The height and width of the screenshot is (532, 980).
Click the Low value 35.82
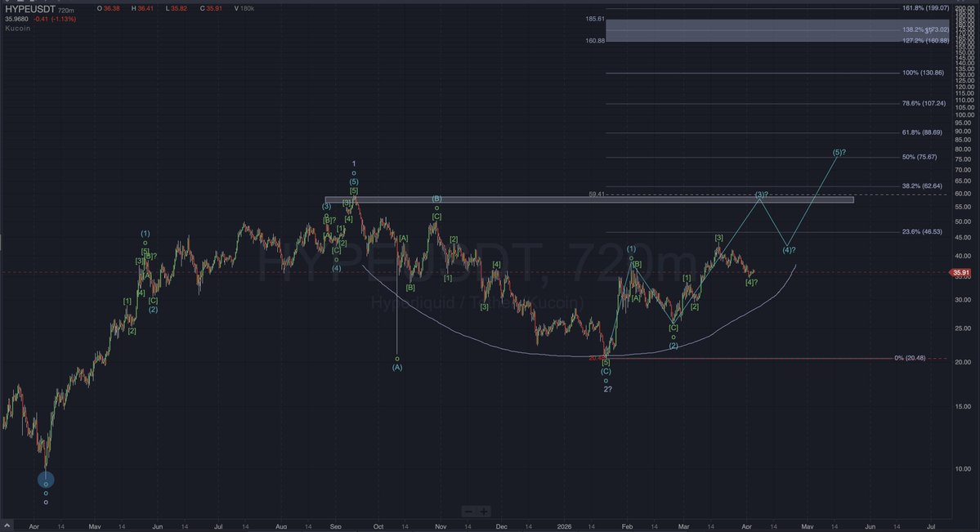coord(179,9)
